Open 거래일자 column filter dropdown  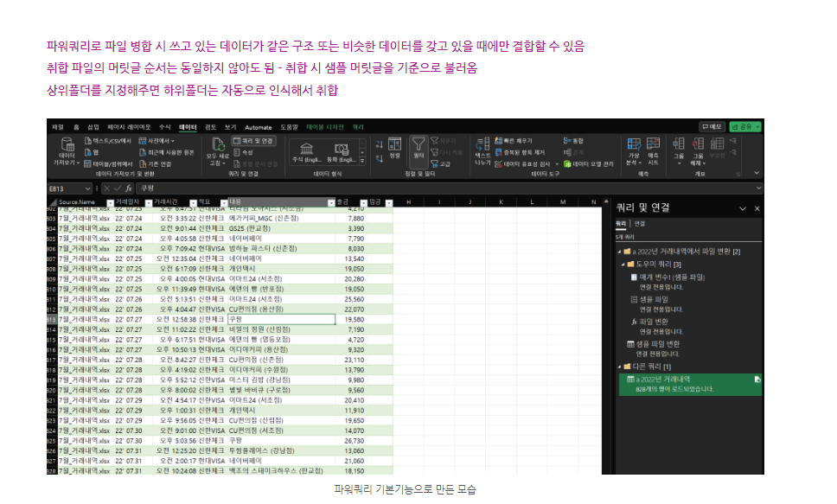tap(148, 203)
